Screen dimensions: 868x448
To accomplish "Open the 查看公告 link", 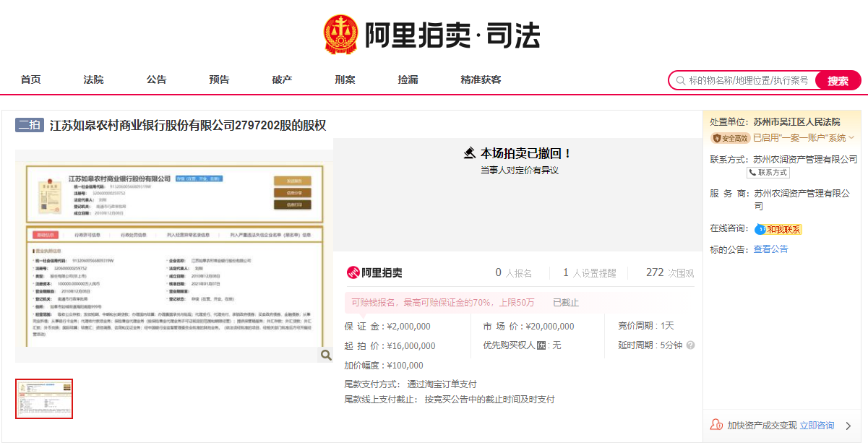I will click(x=770, y=249).
